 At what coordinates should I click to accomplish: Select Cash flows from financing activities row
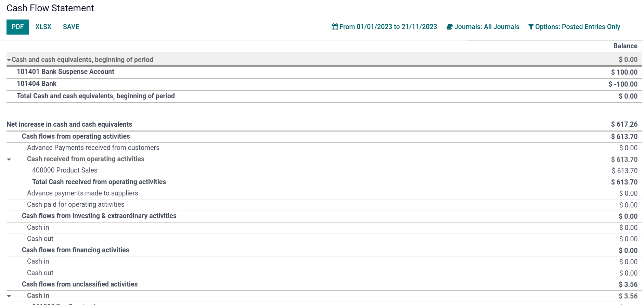click(x=75, y=250)
